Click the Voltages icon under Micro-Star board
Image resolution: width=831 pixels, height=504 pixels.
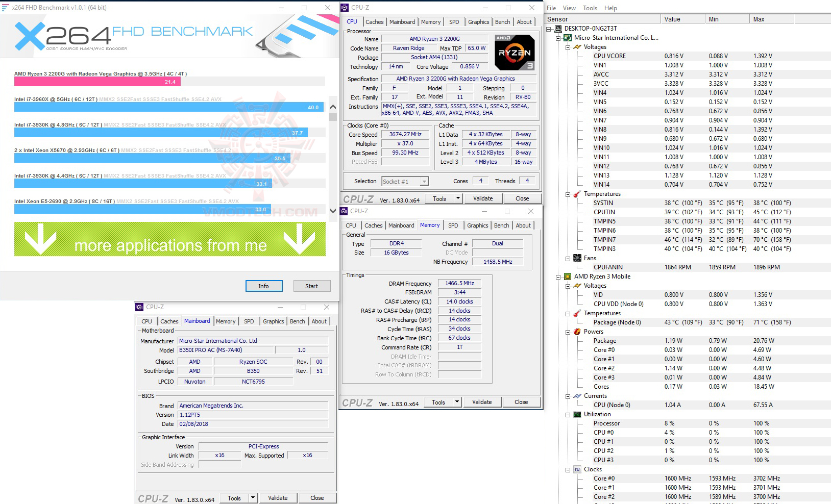click(577, 47)
